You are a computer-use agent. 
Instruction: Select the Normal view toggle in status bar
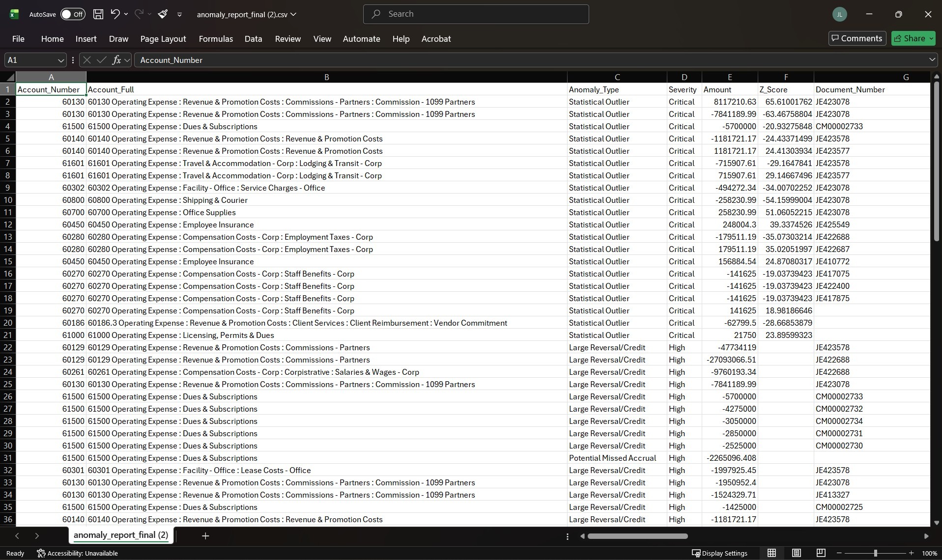[771, 553]
